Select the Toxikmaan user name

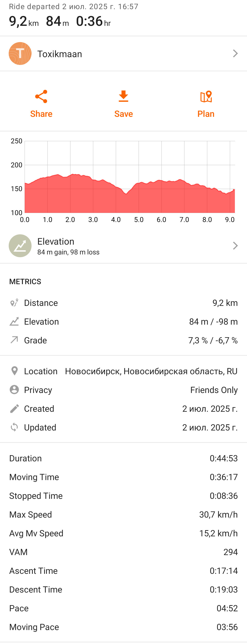pos(59,54)
